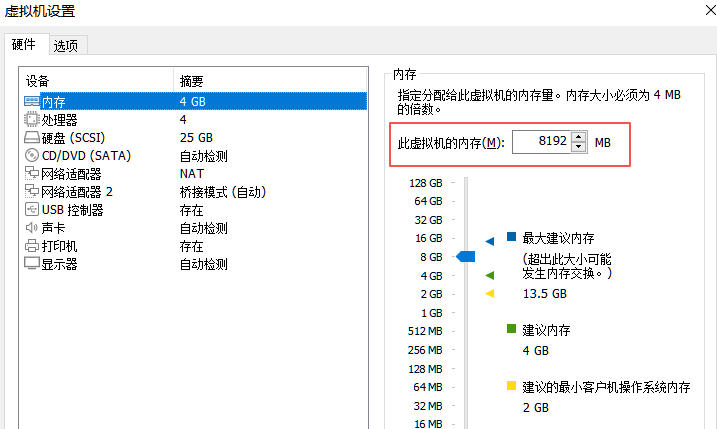717x429 pixels.
Task: Increase memory with the up stepper arrow
Action: [x=579, y=137]
